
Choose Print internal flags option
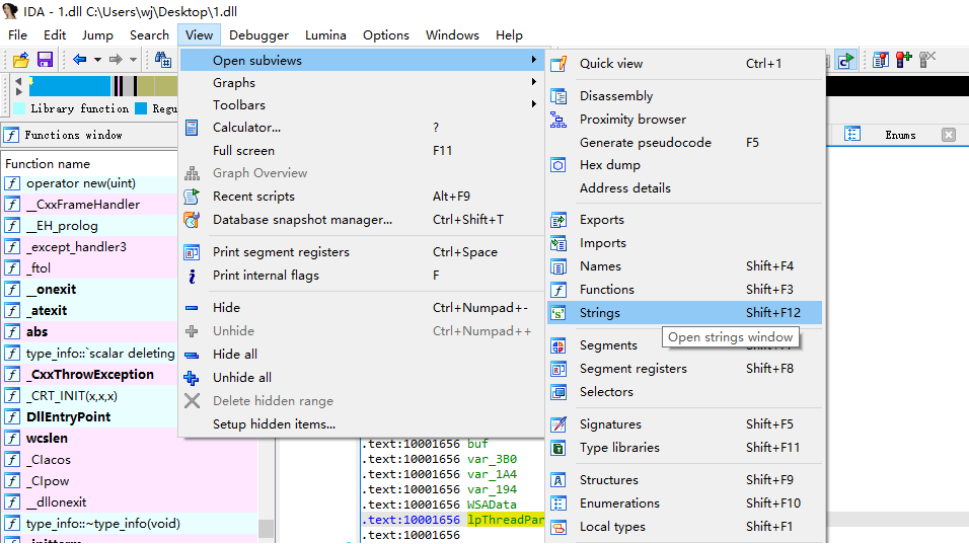click(362, 276)
